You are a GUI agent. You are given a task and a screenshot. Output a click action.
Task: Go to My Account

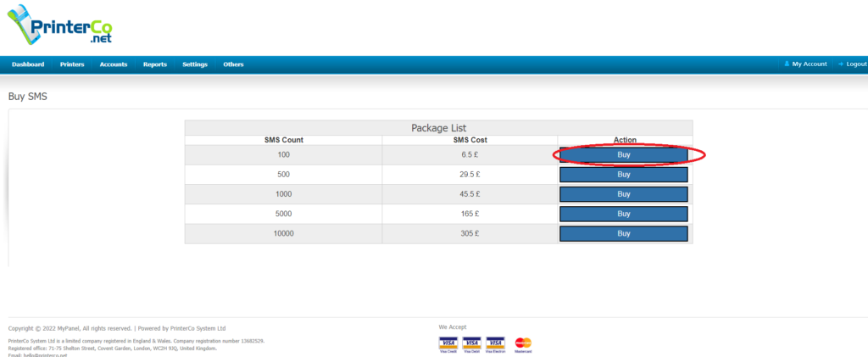pyautogui.click(x=810, y=64)
